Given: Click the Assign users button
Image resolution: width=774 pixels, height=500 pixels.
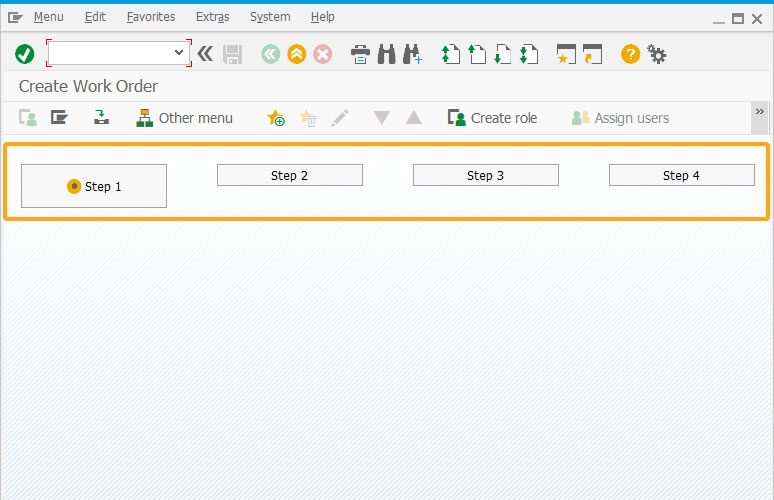Looking at the screenshot, I should click(620, 118).
